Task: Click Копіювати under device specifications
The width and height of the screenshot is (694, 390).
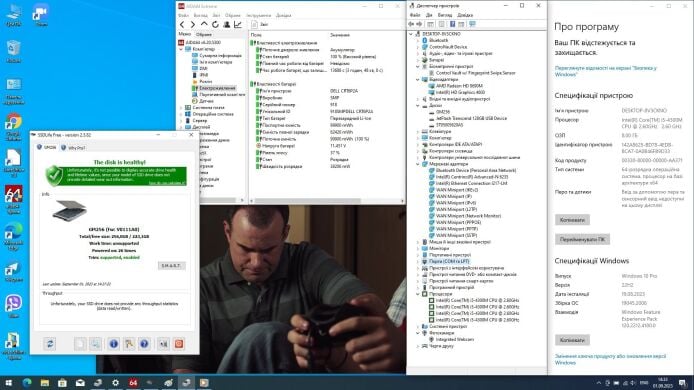Action: pos(572,220)
